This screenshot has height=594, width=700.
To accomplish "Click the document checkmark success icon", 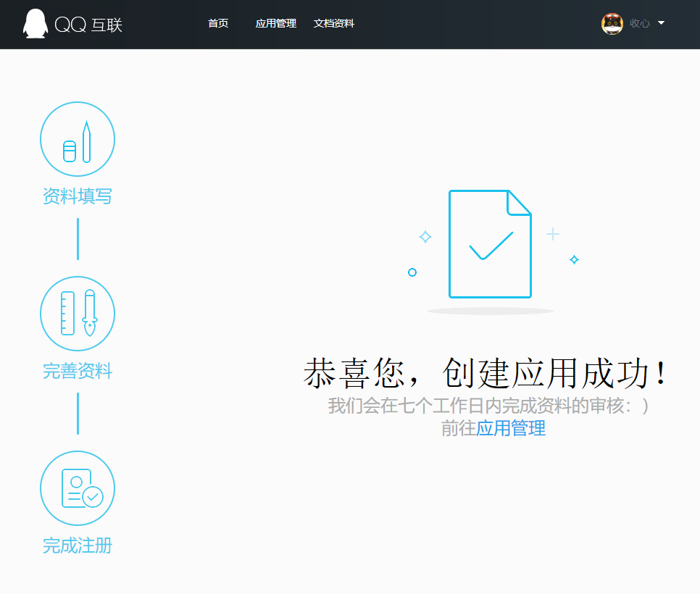I will (x=491, y=244).
